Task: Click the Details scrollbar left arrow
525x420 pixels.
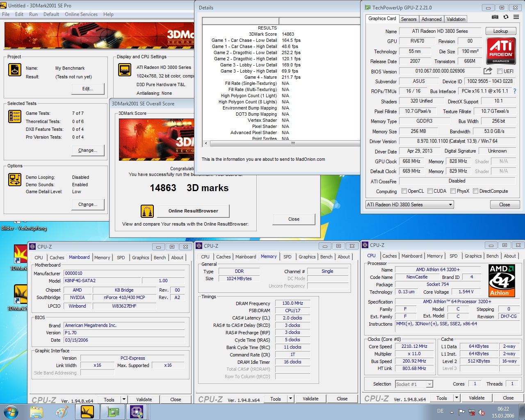Action: [x=206, y=144]
